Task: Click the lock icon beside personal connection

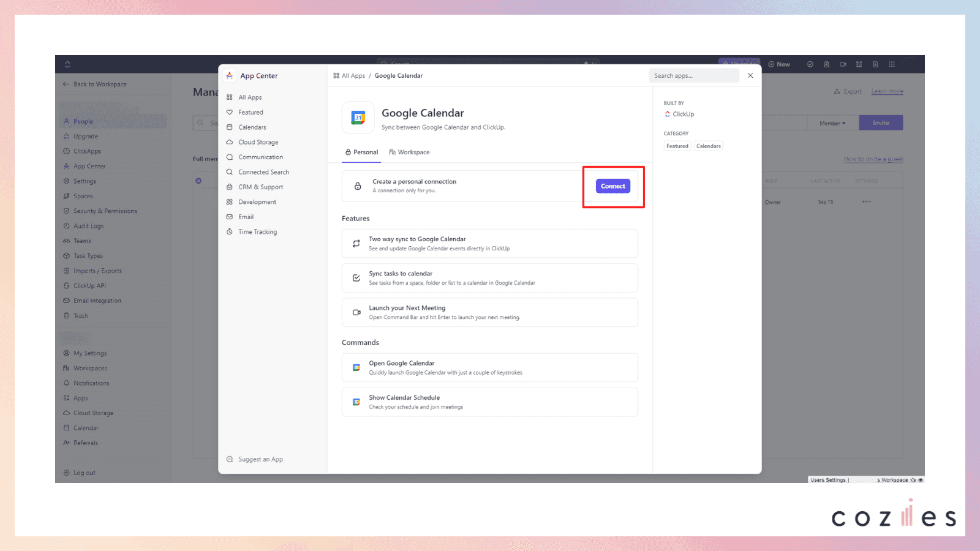Action: [358, 186]
